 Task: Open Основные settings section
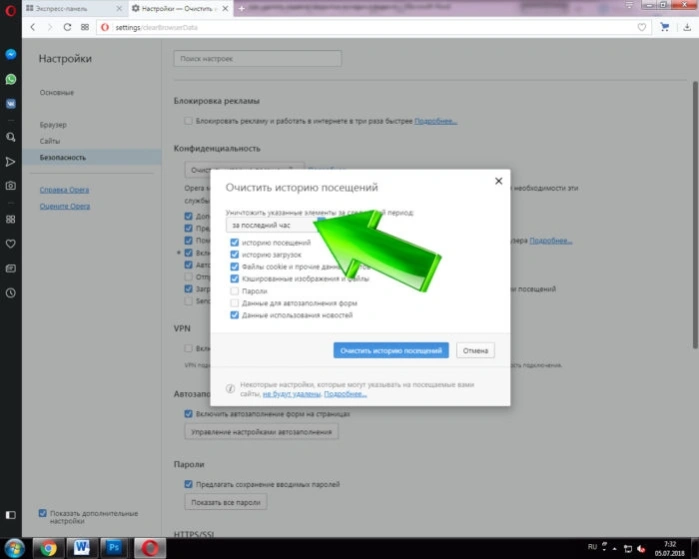57,93
